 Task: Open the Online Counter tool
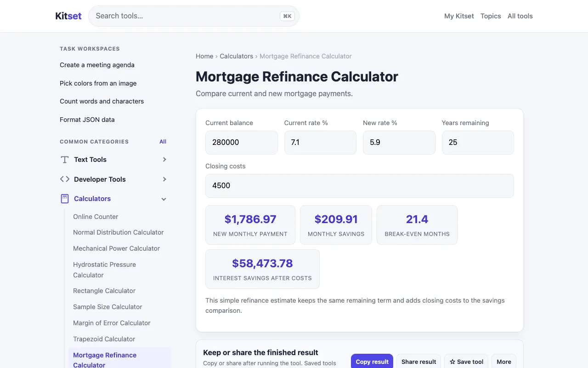click(96, 217)
